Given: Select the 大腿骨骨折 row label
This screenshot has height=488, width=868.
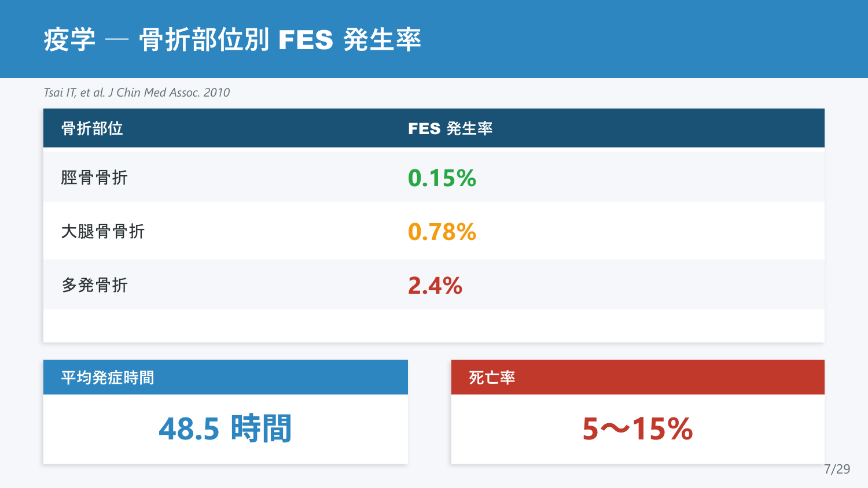Looking at the screenshot, I should tap(103, 231).
